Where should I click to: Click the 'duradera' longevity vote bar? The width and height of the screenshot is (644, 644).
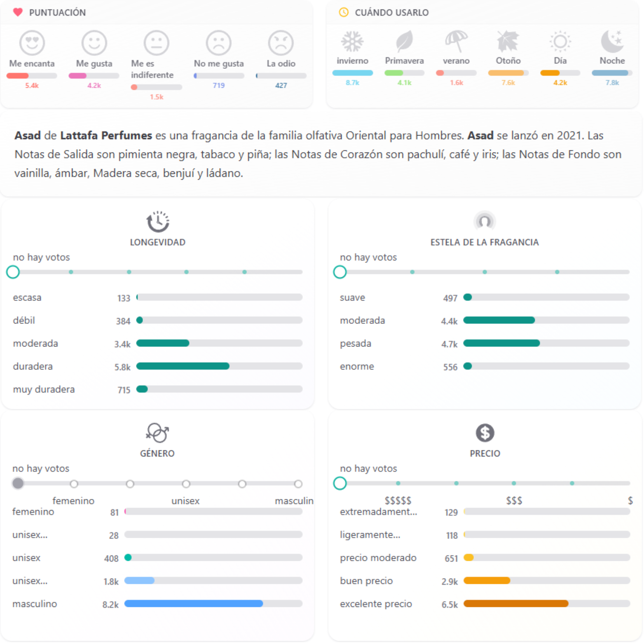[219, 366]
